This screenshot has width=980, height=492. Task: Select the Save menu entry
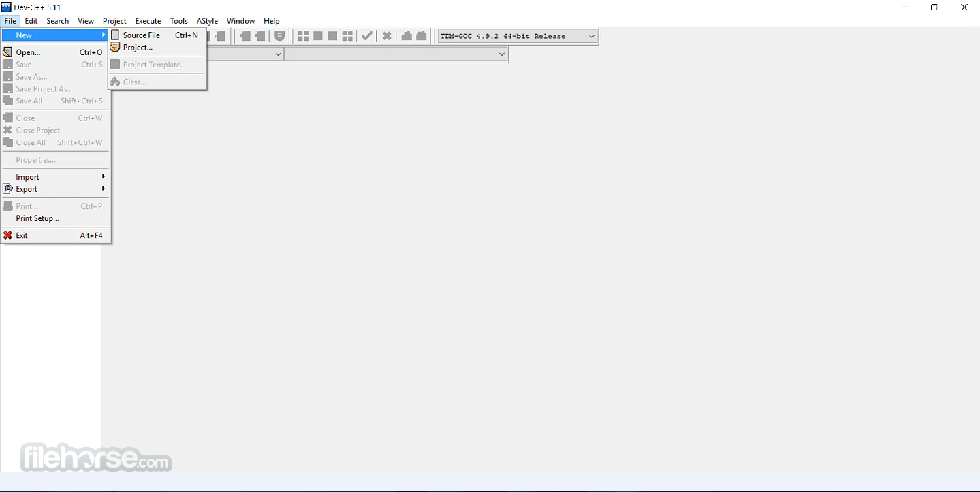[x=55, y=65]
